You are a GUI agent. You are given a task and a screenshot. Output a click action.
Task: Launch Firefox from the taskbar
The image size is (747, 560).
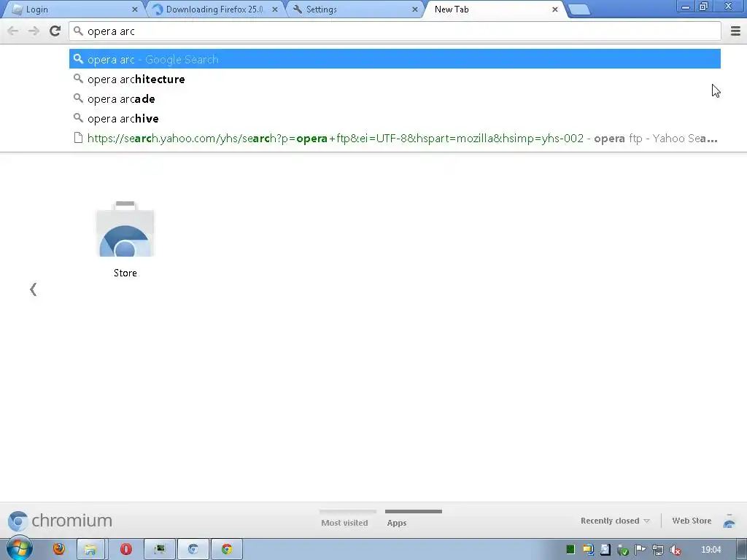click(59, 549)
